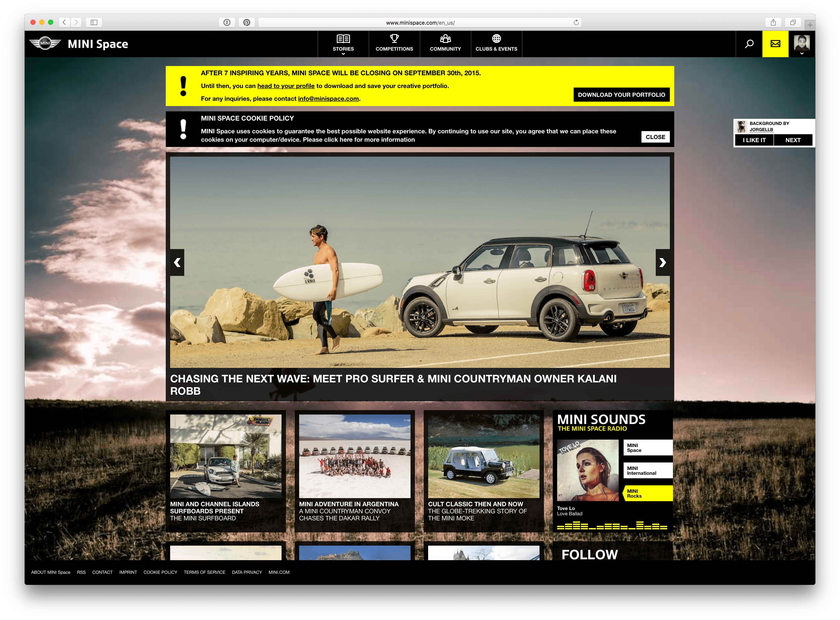Click the MINI winged logo
This screenshot has width=840, height=620.
[45, 44]
